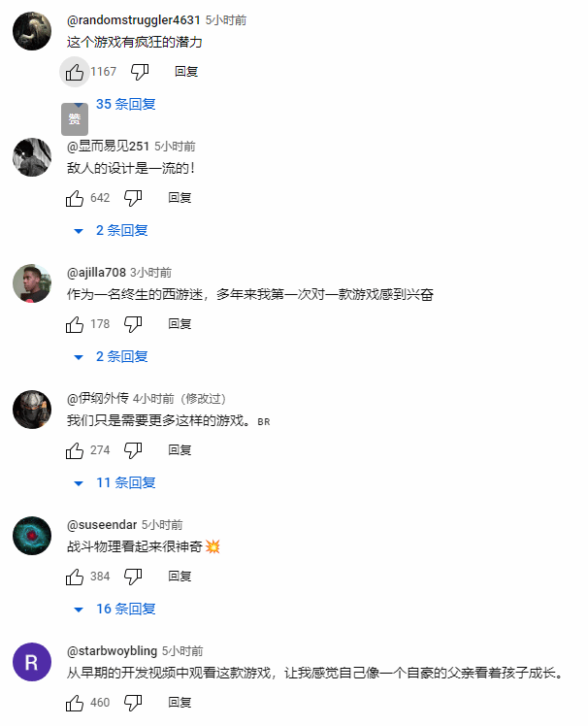Viewport: 588px width, 726px height.
Task: Reply to the comment by @ajilla708
Action: point(180,324)
